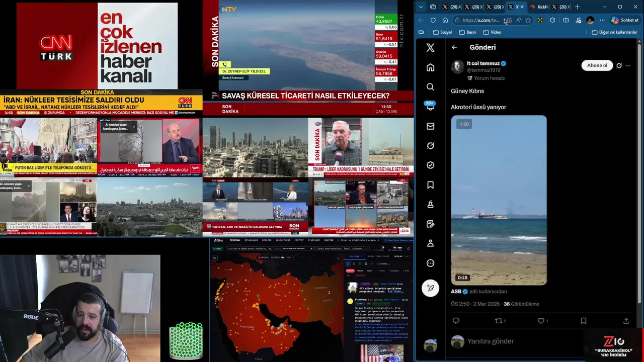This screenshot has height=362, width=644.
Task: Open Diğer sık kullanılanlar folder
Action: pos(614,32)
